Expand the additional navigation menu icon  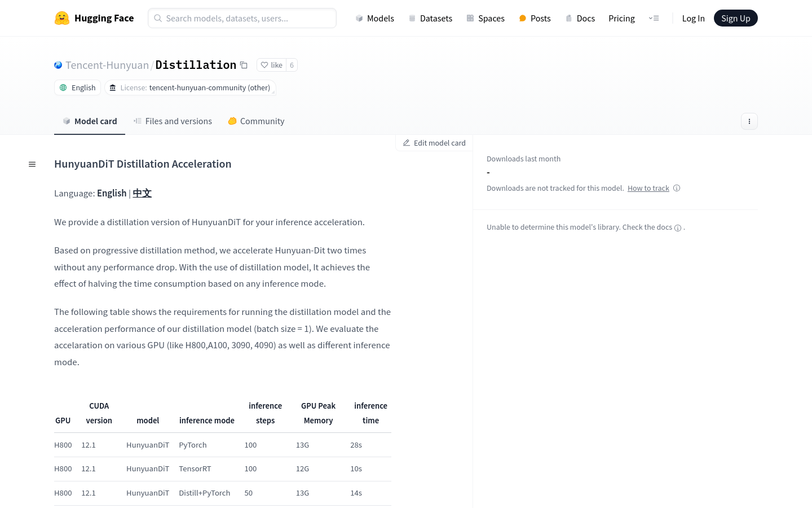click(x=654, y=18)
